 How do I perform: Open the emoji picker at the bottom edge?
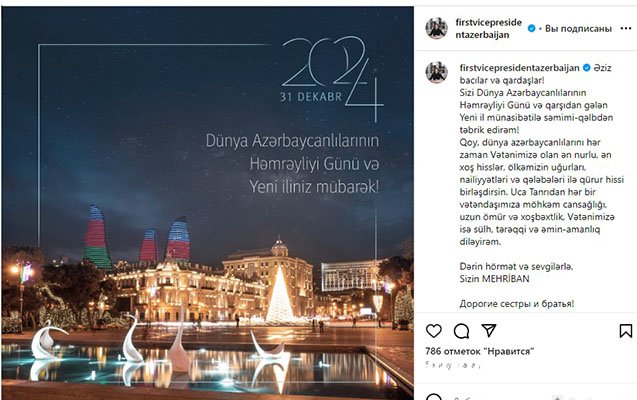pos(433,397)
